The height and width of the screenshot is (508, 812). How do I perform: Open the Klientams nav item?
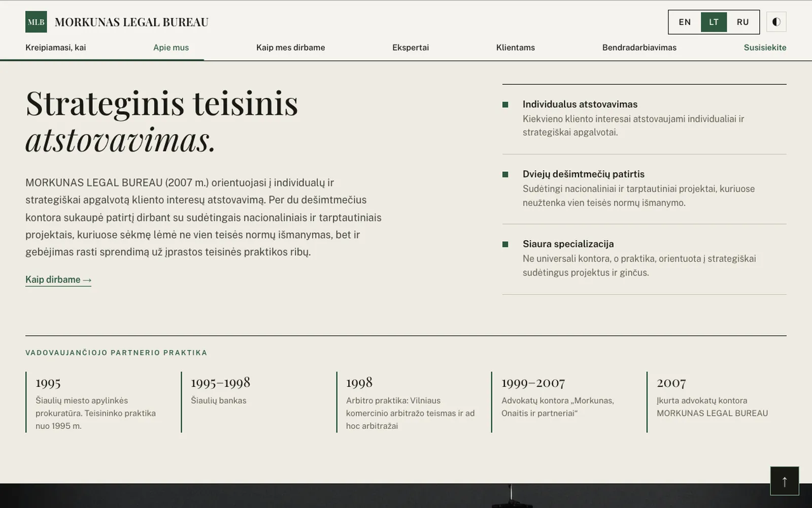click(x=516, y=47)
